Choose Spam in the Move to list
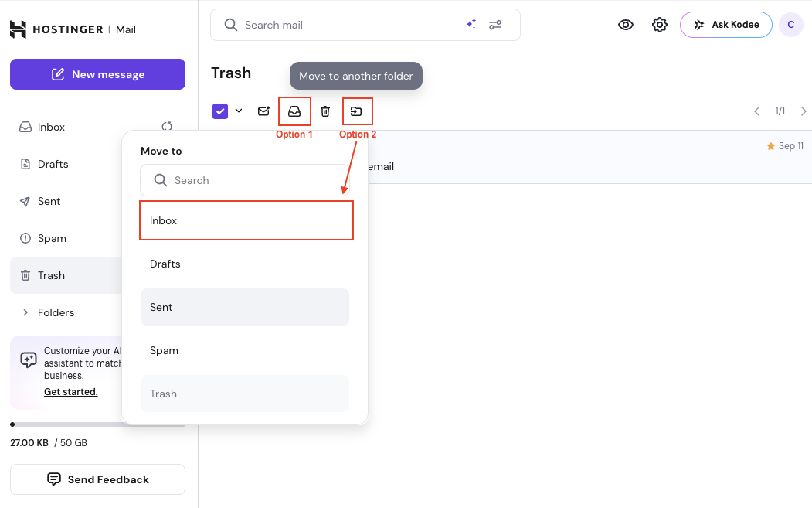This screenshot has width=812, height=508. pyautogui.click(x=244, y=350)
